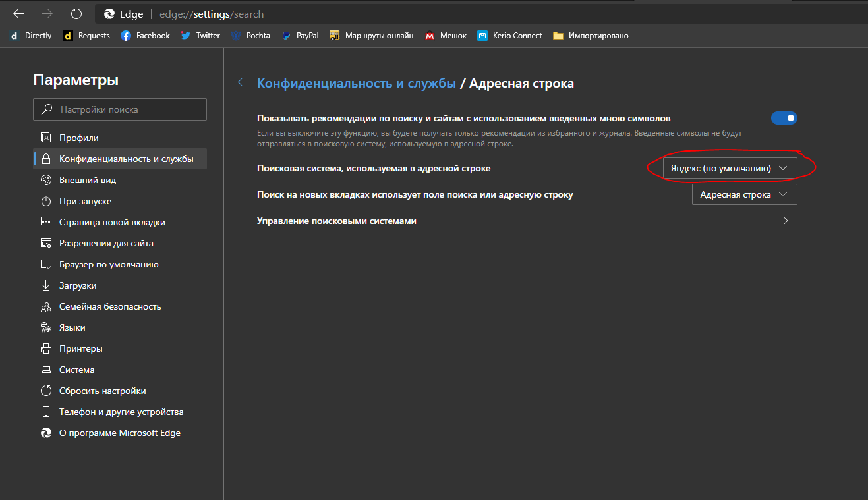Click the Edge logo in address bar
The image size is (868, 500).
click(x=110, y=14)
